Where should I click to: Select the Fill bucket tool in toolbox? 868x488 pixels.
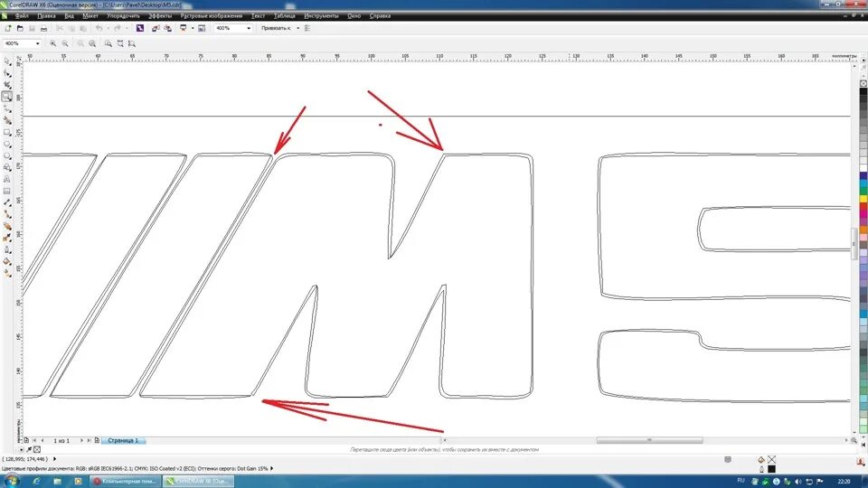7,261
